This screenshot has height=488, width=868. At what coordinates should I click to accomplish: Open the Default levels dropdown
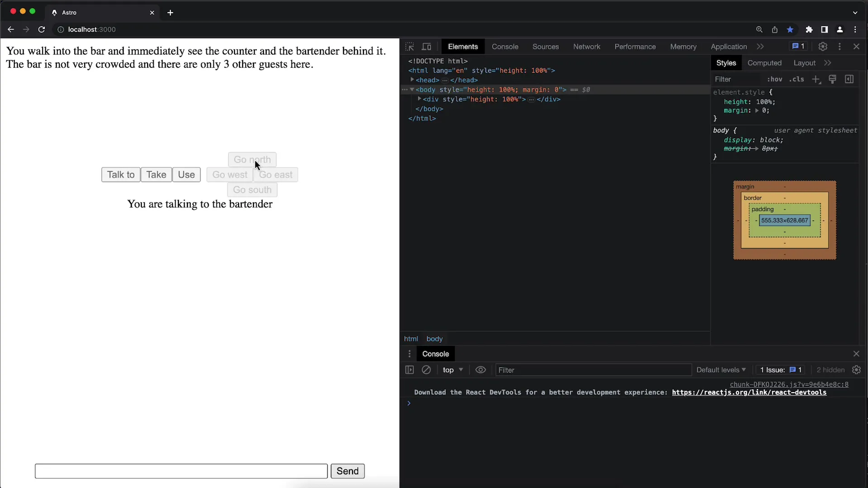coord(721,370)
